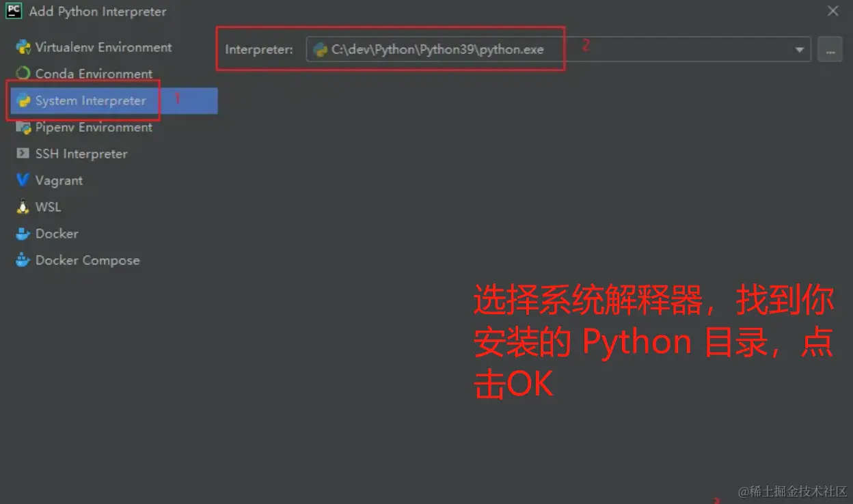Open the Interpreter dropdown arrow

click(x=799, y=50)
